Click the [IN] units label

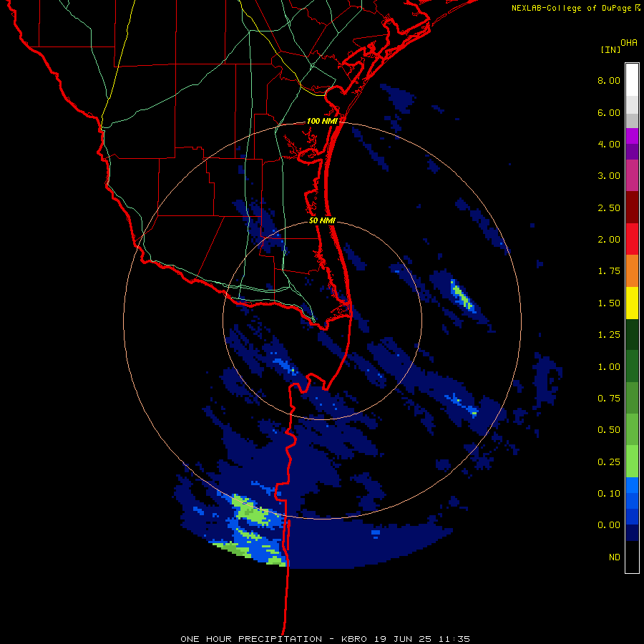coord(610,49)
